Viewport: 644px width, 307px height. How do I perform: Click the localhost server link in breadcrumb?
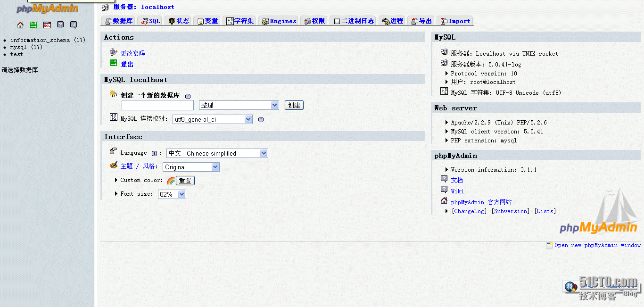(x=157, y=7)
